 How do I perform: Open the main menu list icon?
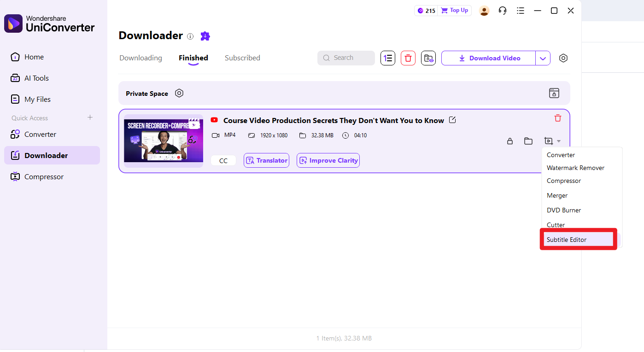[521, 11]
